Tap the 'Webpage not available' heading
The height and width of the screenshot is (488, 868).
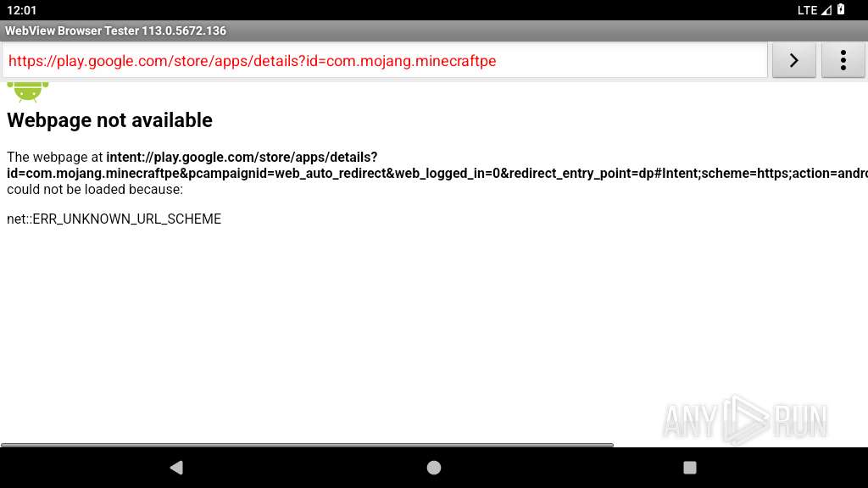click(109, 120)
